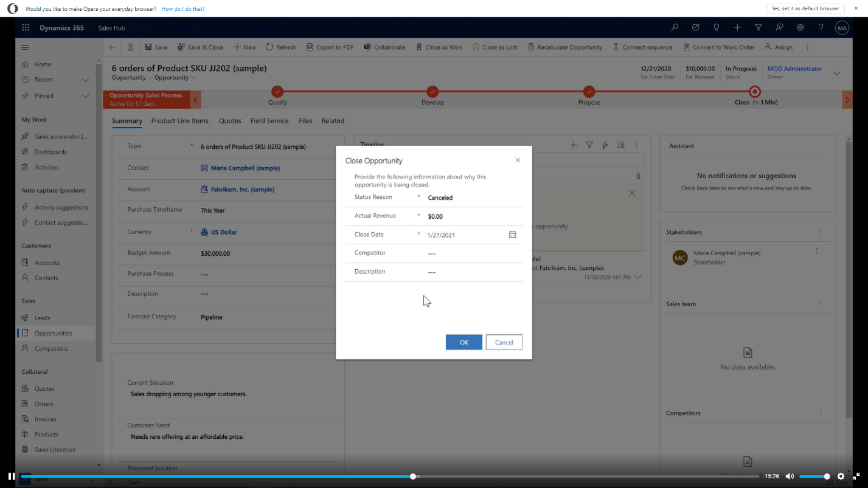Image resolution: width=868 pixels, height=488 pixels.
Task: Move process stage forward with right chevron
Action: point(847,99)
